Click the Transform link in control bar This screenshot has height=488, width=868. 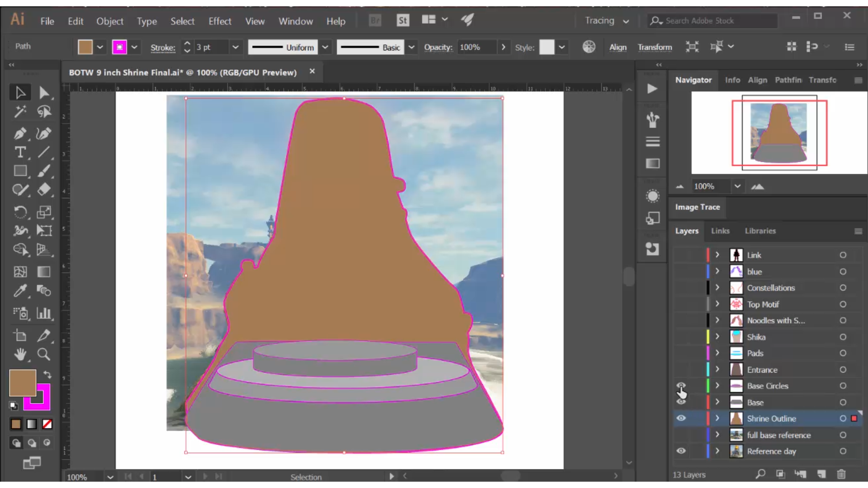click(x=655, y=47)
